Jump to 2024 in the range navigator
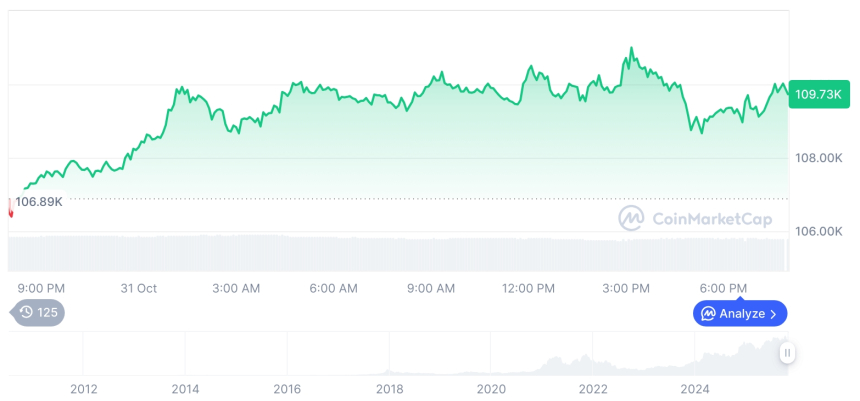860x401 pixels. (695, 388)
